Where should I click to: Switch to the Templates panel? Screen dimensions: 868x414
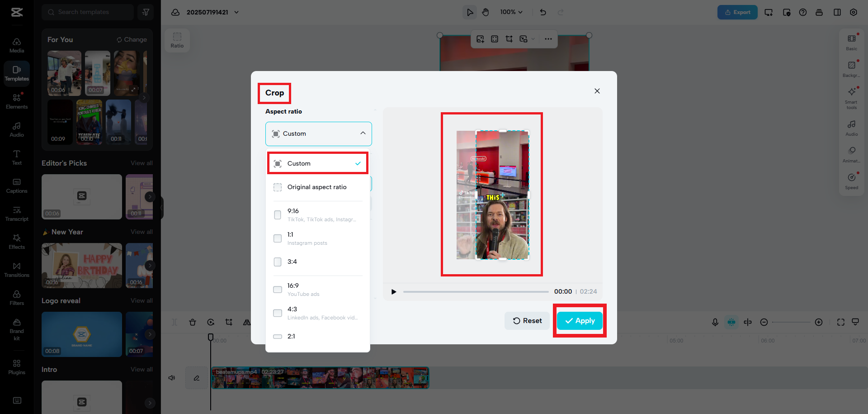point(16,72)
